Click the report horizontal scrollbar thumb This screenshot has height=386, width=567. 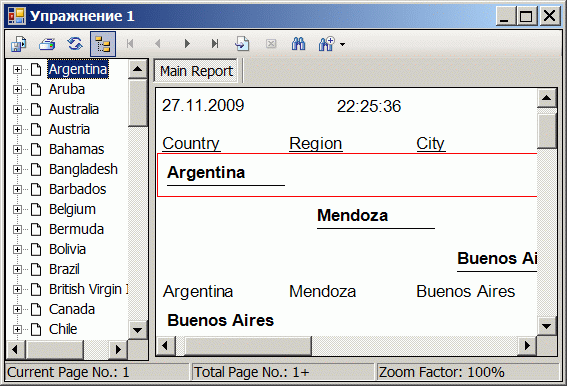coord(248,346)
